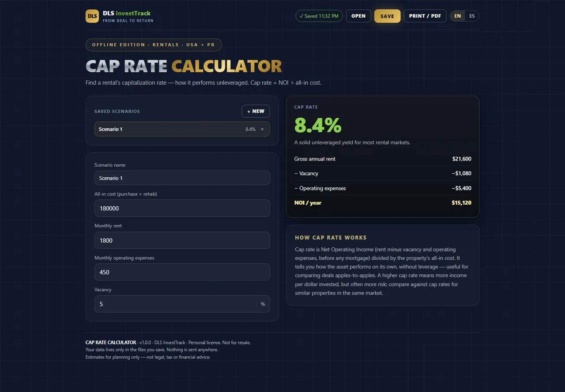This screenshot has width=565, height=392.
Task: Click the DLS logo icon
Action: [92, 16]
